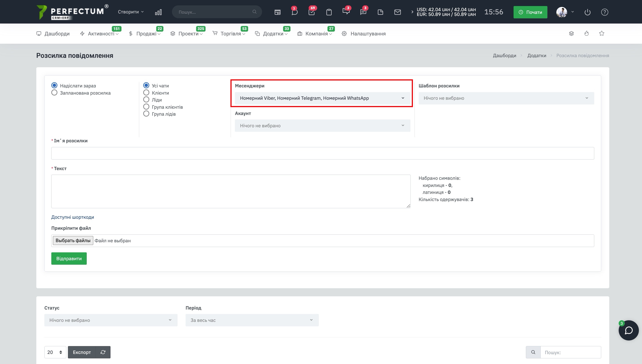Screen dimensions: 642x364
Task: Open the Шаблон розсилки dropdown
Action: pyautogui.click(x=506, y=98)
